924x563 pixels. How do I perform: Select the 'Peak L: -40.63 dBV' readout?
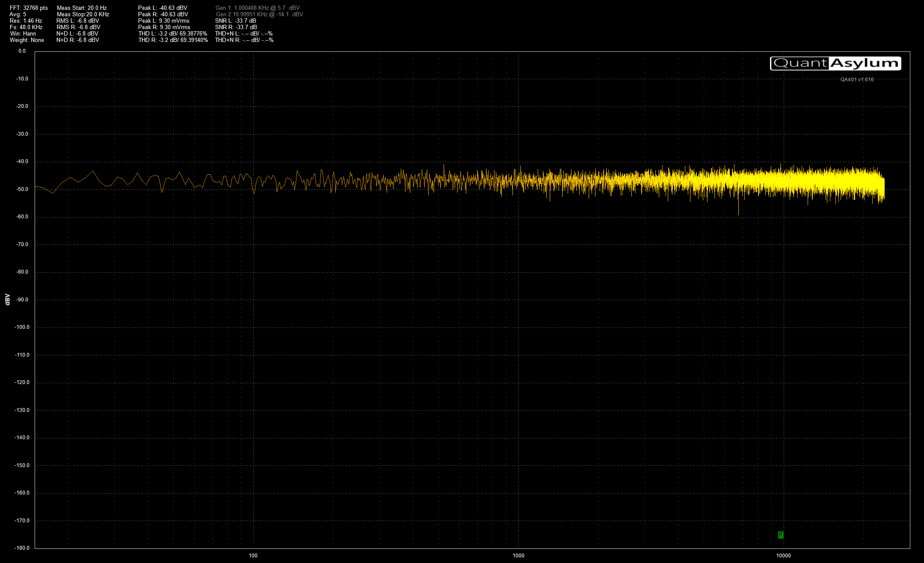pos(163,8)
